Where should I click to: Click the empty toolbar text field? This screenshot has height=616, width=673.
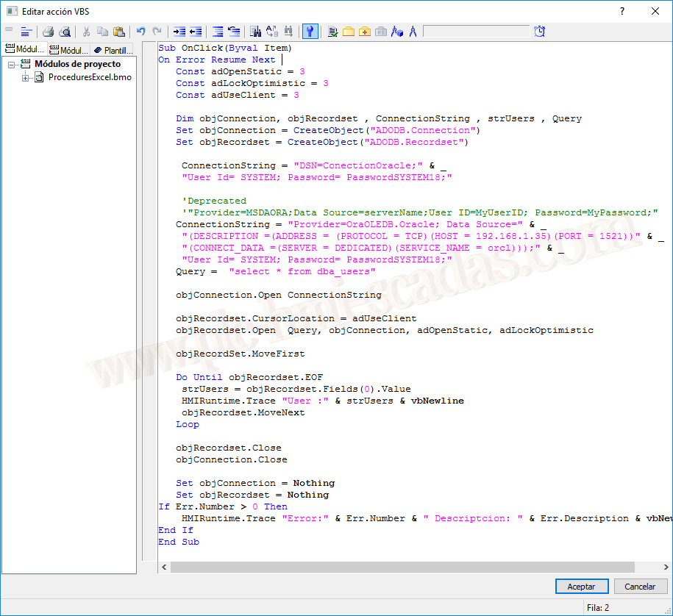tap(476, 32)
